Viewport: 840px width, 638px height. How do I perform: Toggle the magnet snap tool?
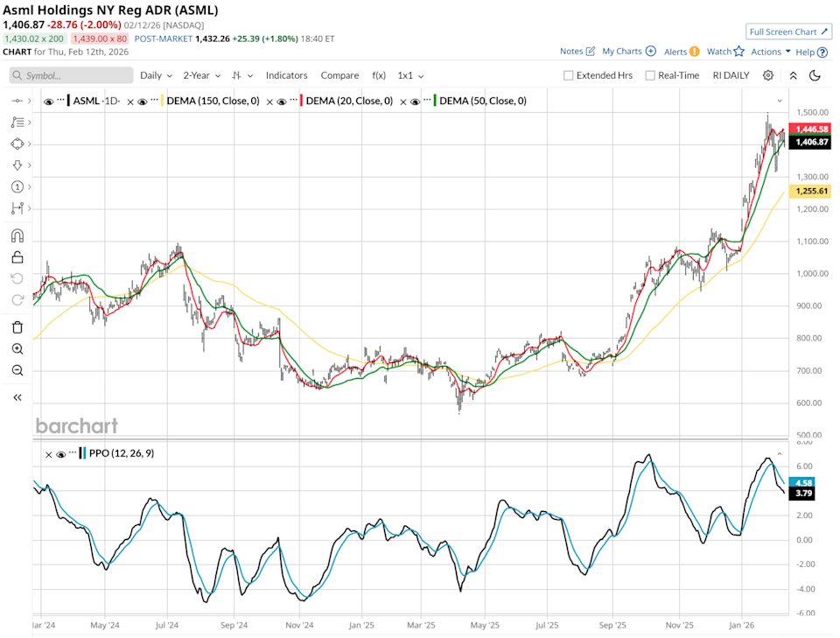(x=16, y=235)
